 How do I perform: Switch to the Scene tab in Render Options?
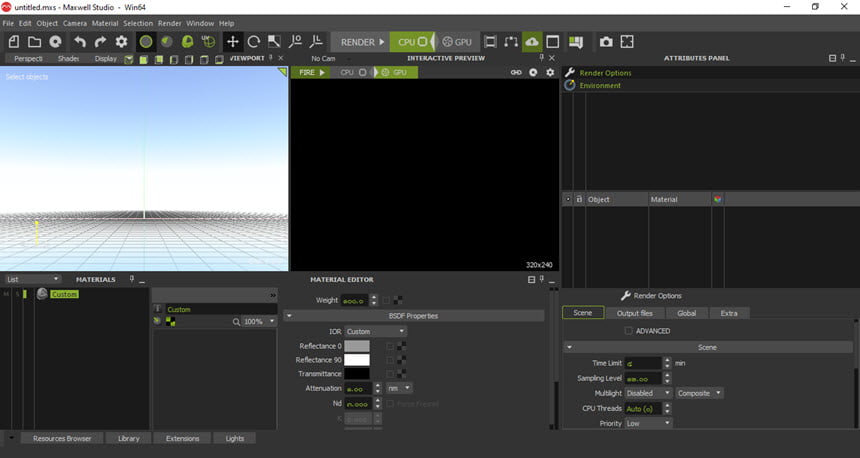coord(583,313)
